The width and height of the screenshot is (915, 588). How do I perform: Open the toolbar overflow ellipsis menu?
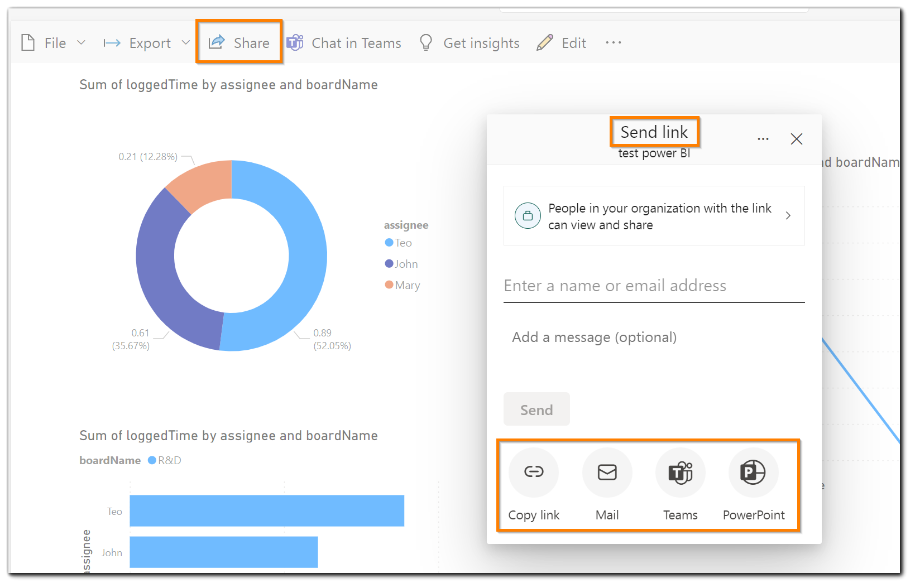click(x=613, y=43)
